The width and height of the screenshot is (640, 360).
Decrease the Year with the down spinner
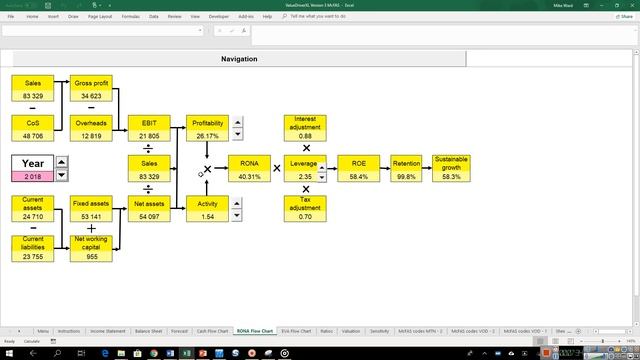point(62,175)
